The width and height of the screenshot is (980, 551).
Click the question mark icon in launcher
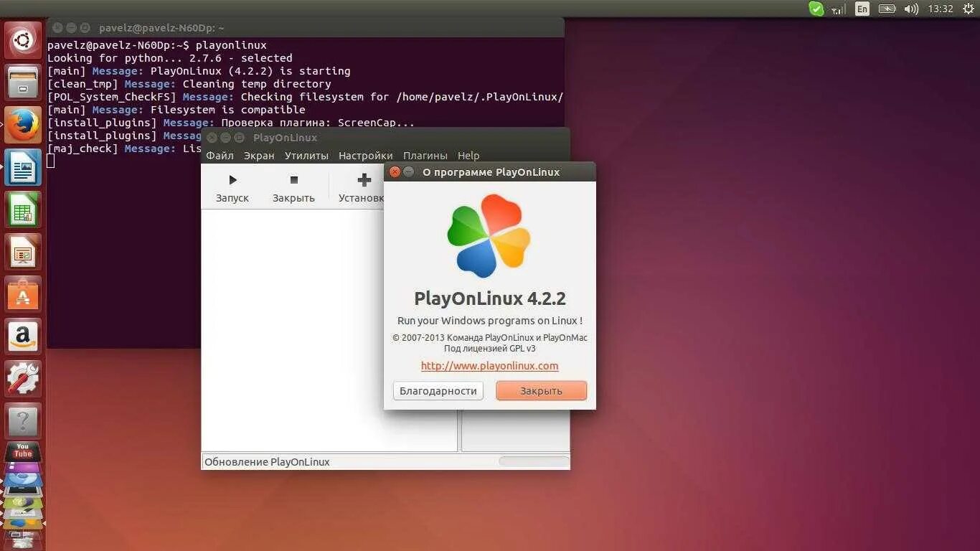23,420
